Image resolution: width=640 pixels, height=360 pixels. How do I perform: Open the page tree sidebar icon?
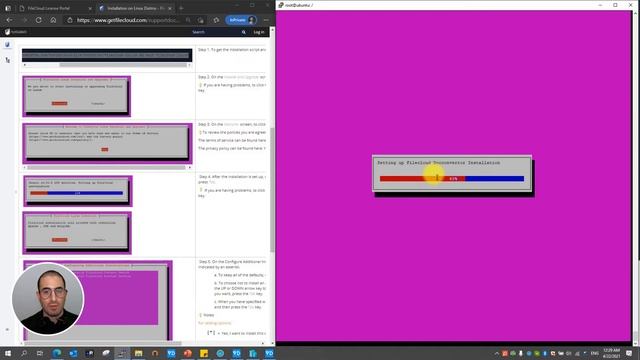(7, 60)
